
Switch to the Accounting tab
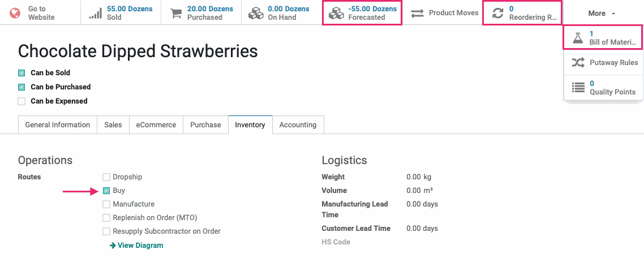[298, 125]
